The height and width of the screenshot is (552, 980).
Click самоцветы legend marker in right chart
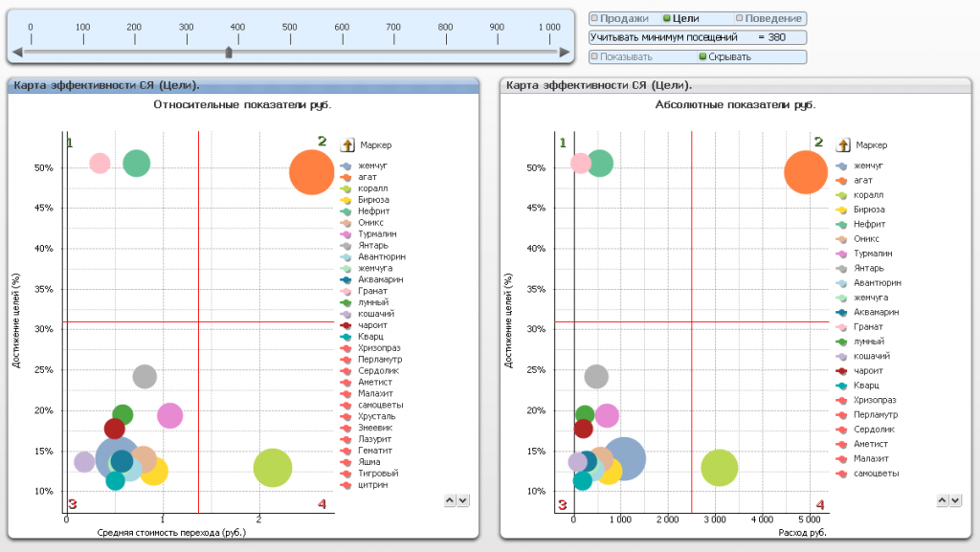(x=842, y=474)
